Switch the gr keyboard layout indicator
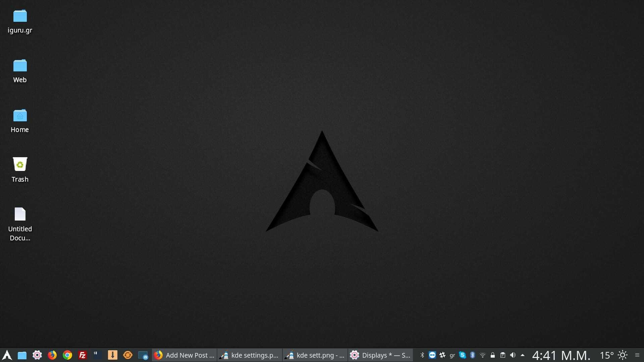644x362 pixels. (x=452, y=355)
